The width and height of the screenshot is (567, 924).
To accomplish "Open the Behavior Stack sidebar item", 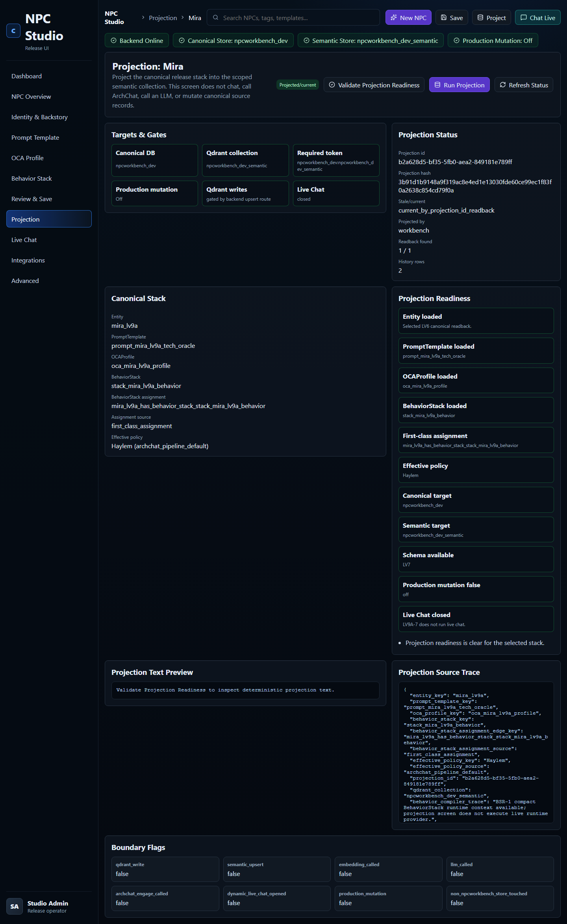I will pos(49,179).
